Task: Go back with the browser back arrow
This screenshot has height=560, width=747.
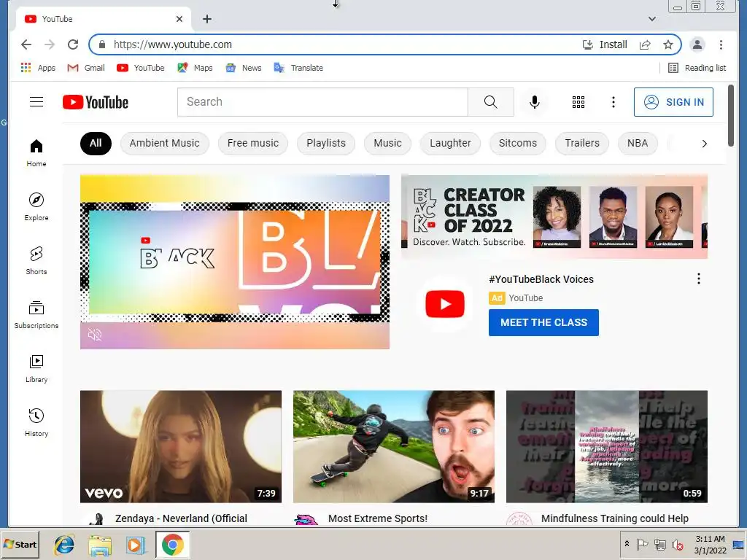Action: (x=26, y=44)
